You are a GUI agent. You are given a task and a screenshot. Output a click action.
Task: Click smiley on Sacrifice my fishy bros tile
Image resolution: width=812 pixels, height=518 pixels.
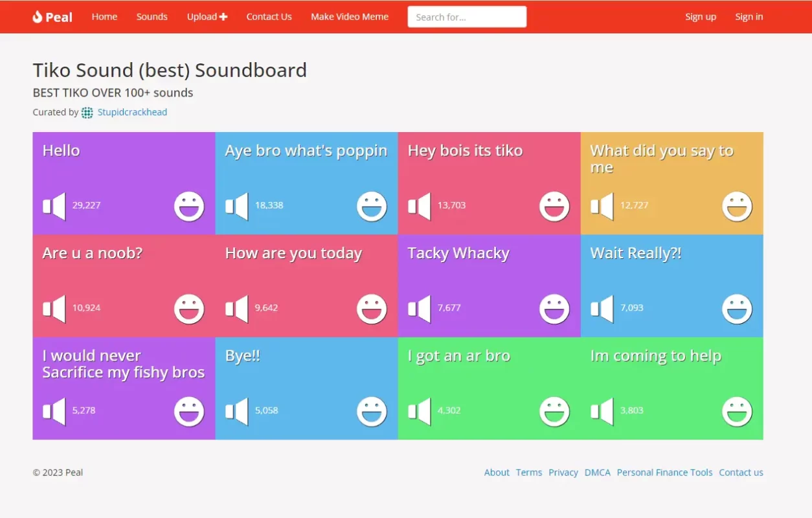[189, 412]
